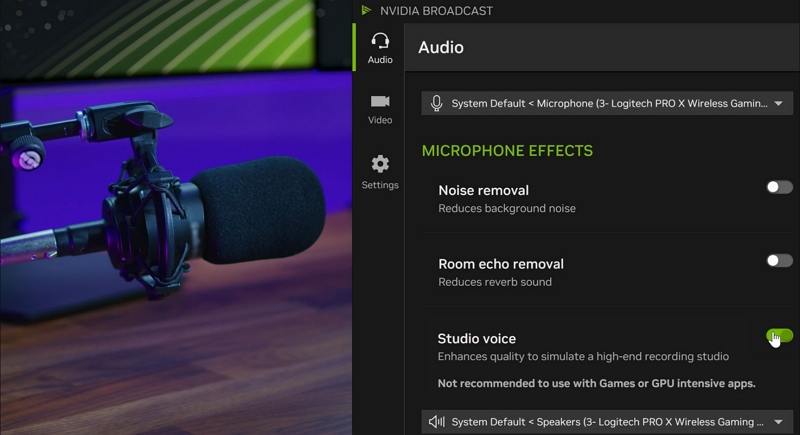Viewport: 800px width, 435px height.
Task: Click the 'Reduces background noise' description
Action: pyautogui.click(x=507, y=208)
